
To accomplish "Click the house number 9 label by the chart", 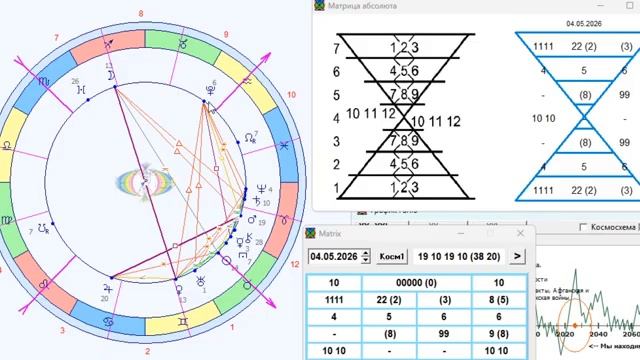I will click(226, 34).
